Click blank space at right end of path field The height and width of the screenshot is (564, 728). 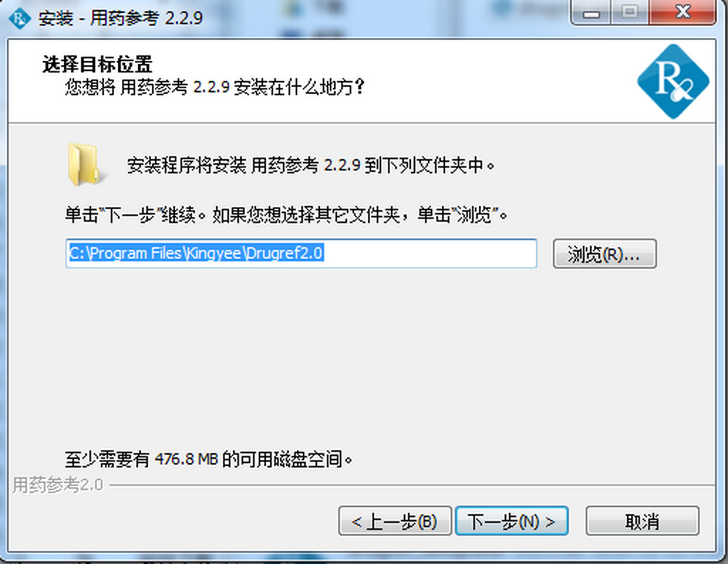[431, 253]
